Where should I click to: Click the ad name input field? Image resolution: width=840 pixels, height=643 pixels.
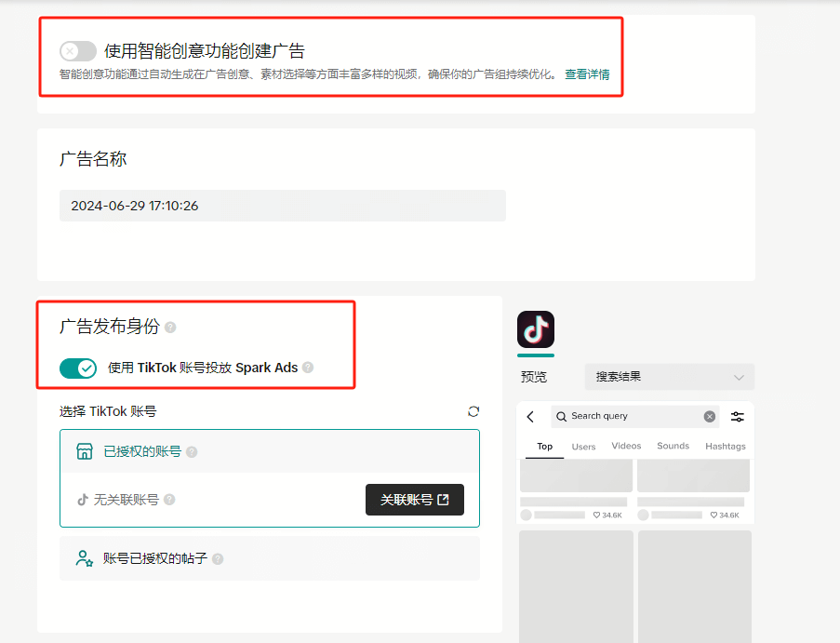(282, 206)
